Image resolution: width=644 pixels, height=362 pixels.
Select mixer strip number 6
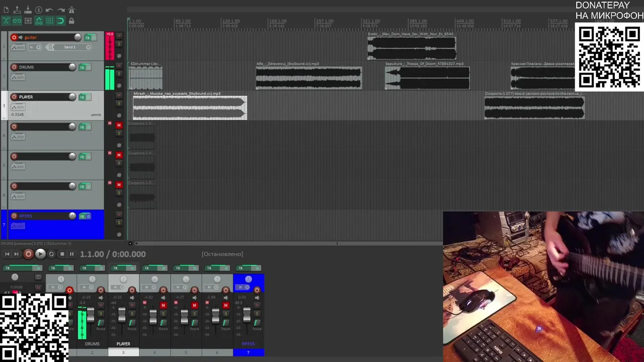click(x=217, y=353)
